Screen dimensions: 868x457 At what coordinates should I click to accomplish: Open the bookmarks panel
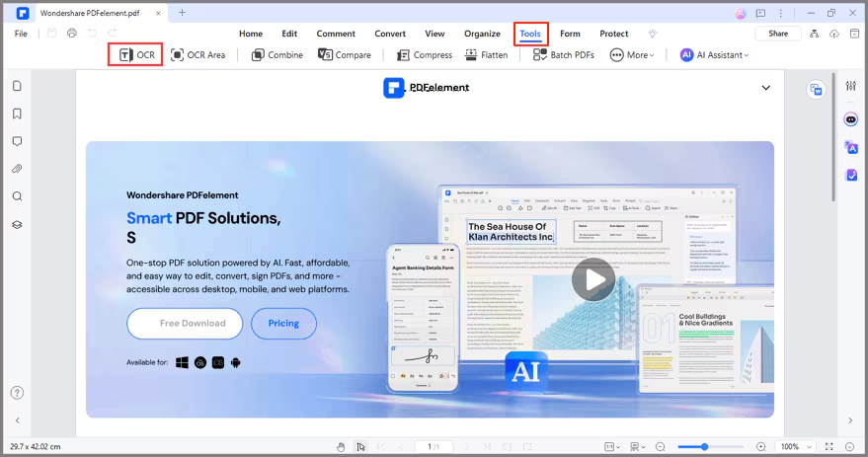[x=17, y=114]
